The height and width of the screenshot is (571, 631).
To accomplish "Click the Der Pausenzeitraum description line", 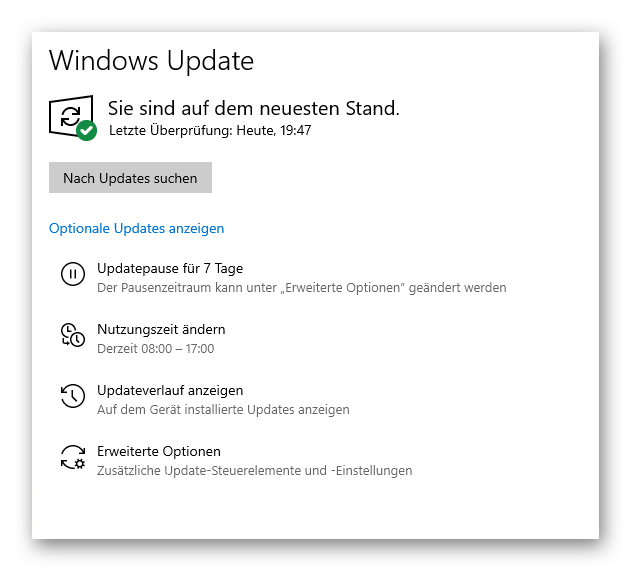I will [302, 288].
